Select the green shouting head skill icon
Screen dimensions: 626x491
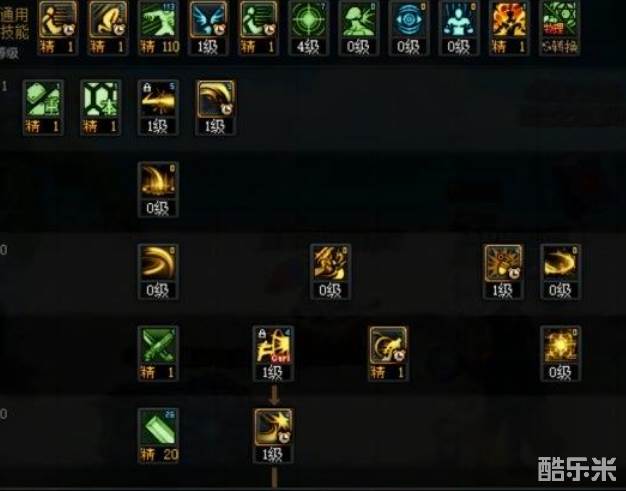tap(359, 20)
